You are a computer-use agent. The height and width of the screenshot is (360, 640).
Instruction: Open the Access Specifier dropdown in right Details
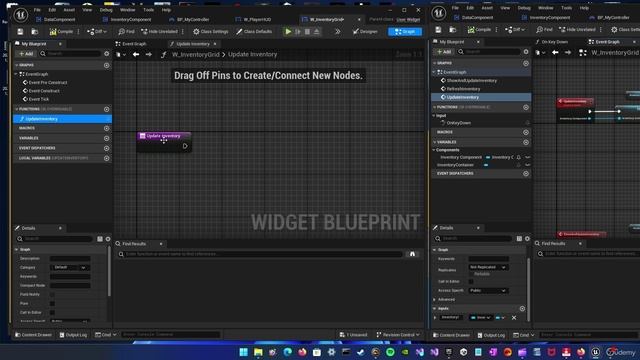click(488, 291)
